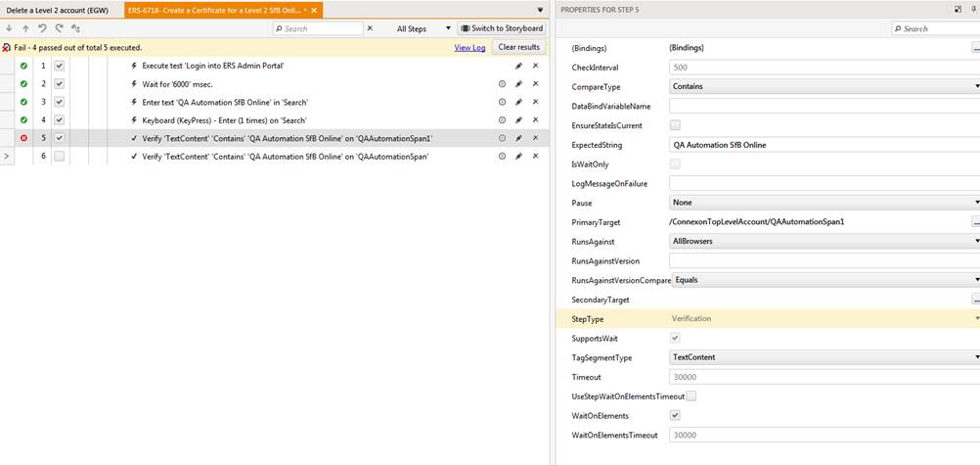Viewport: 980px width, 465px height.
Task: Click the undo icon in steps toolbar
Action: coord(42,28)
